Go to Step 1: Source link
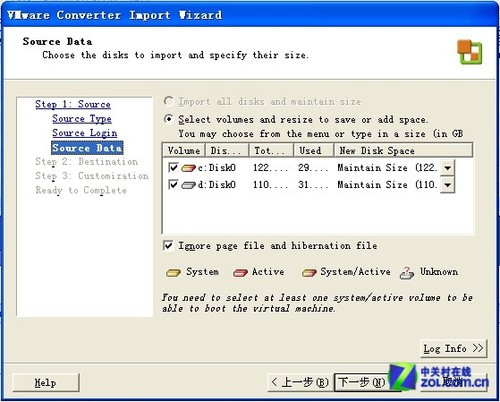The height and width of the screenshot is (402, 500). click(x=73, y=104)
